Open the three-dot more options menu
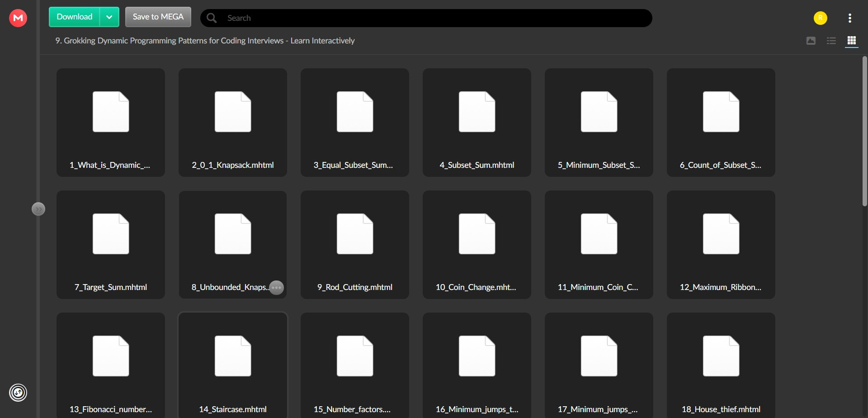This screenshot has height=418, width=868. pos(850,18)
